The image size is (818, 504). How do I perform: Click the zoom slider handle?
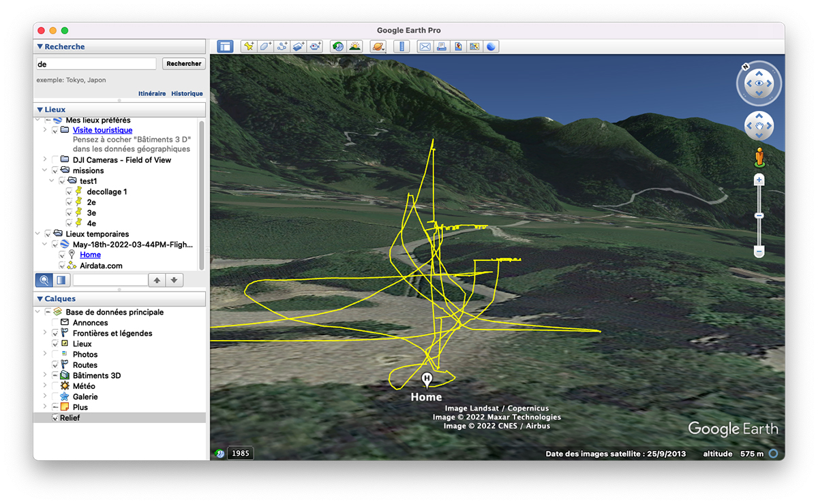click(x=759, y=216)
